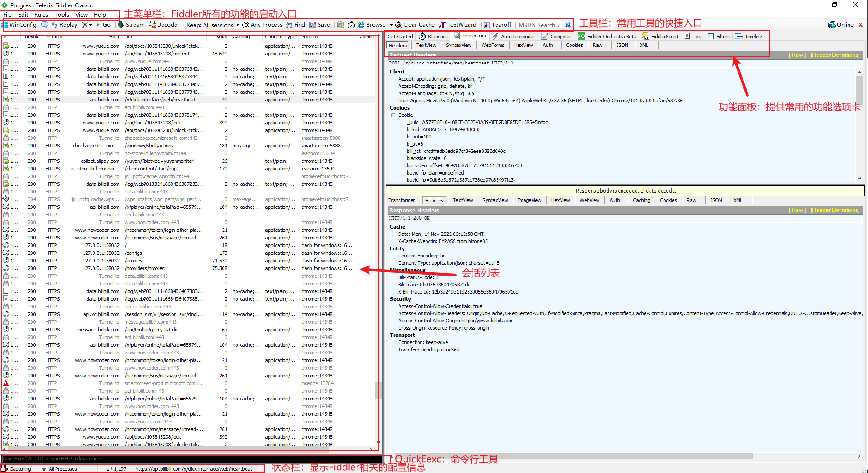Viewport: 868px width, 473px height.
Task: Click the blue help question icon
Action: (568, 25)
